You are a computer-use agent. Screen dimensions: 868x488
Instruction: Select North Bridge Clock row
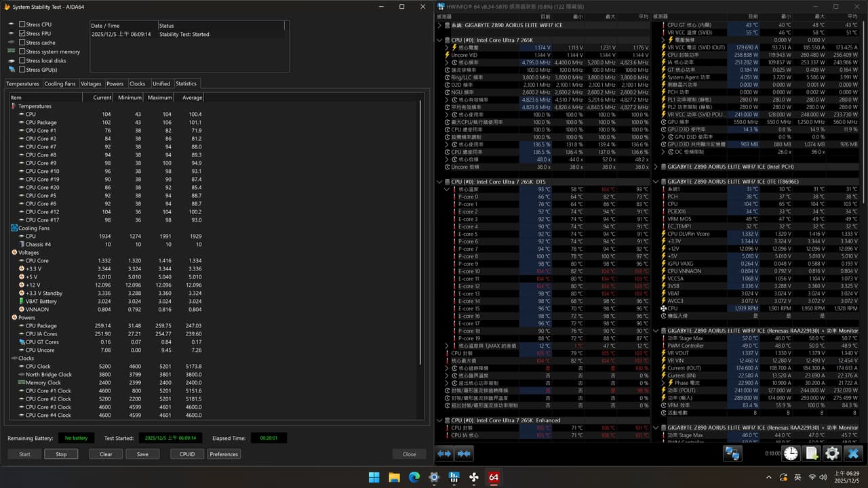[x=107, y=375]
